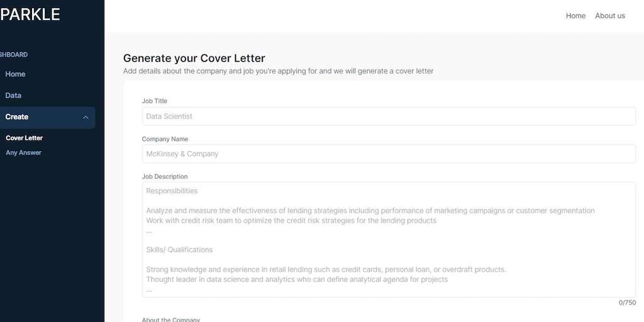Focus the Job Description text area
Viewport: 644px width, 322px height.
pyautogui.click(x=389, y=240)
